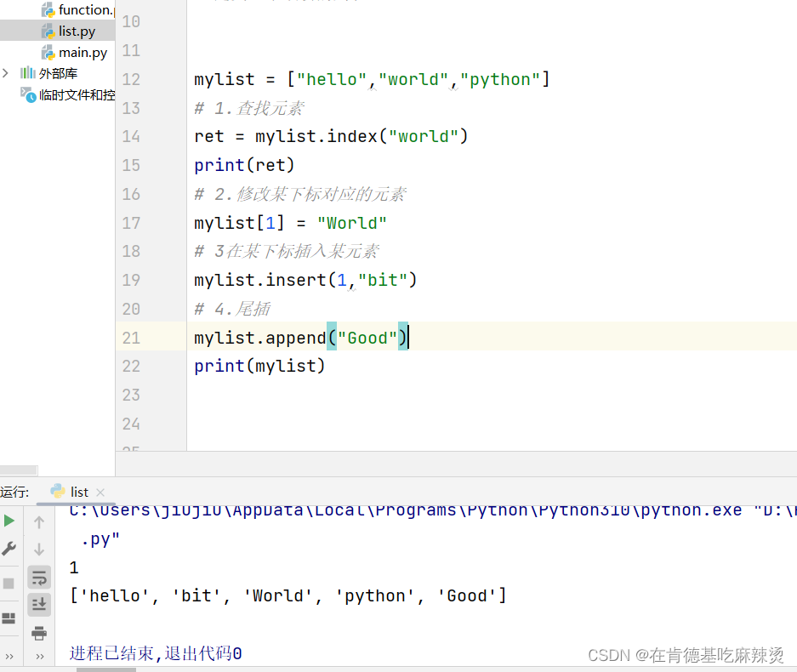The height and width of the screenshot is (672, 797).
Task: Click the up arrow in run panel
Action: point(39,522)
